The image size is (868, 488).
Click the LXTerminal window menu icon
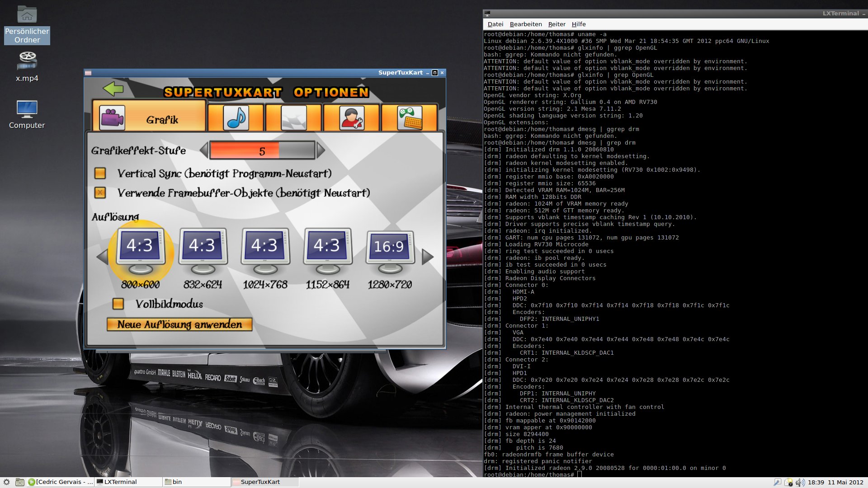(x=487, y=14)
